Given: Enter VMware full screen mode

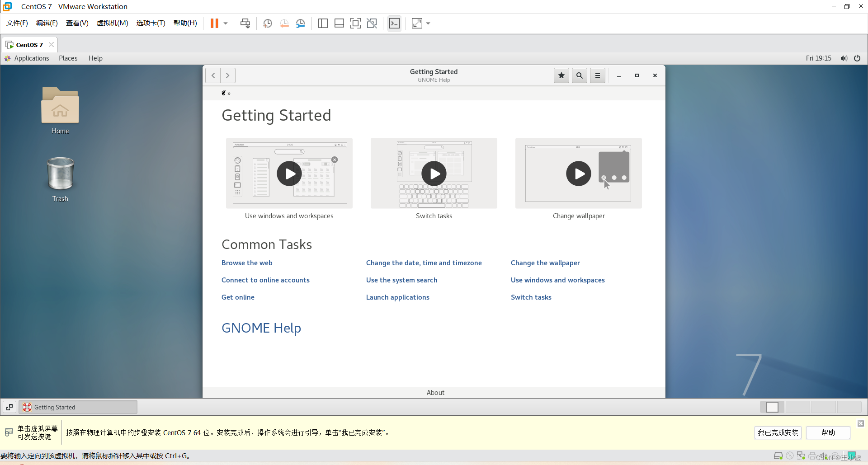Looking at the screenshot, I should (355, 23).
